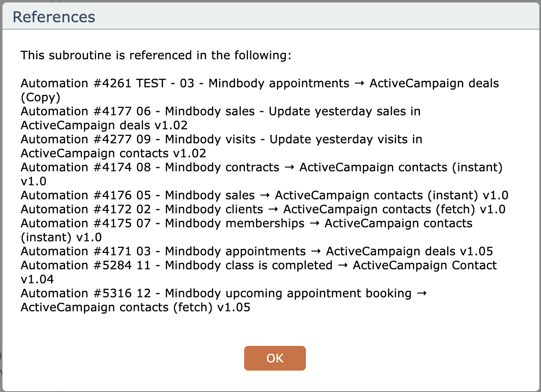The width and height of the screenshot is (541, 392).
Task: Select Automation #4261 TEST entry
Action: 259,84
